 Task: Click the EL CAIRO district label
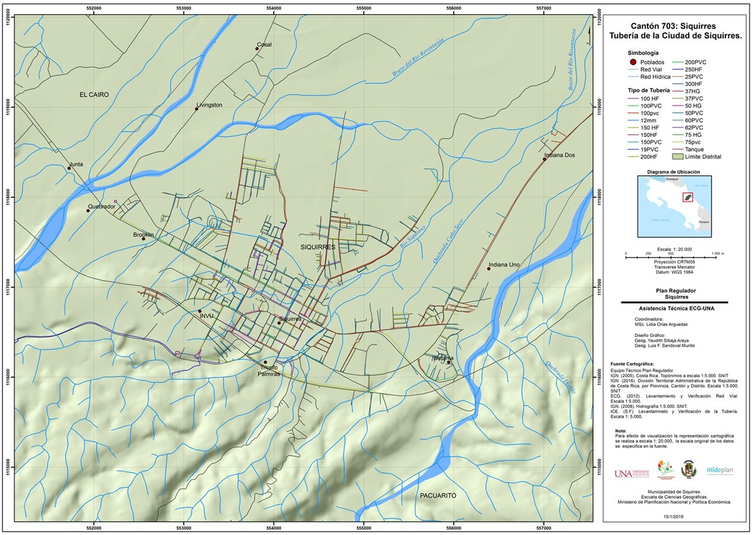point(94,94)
